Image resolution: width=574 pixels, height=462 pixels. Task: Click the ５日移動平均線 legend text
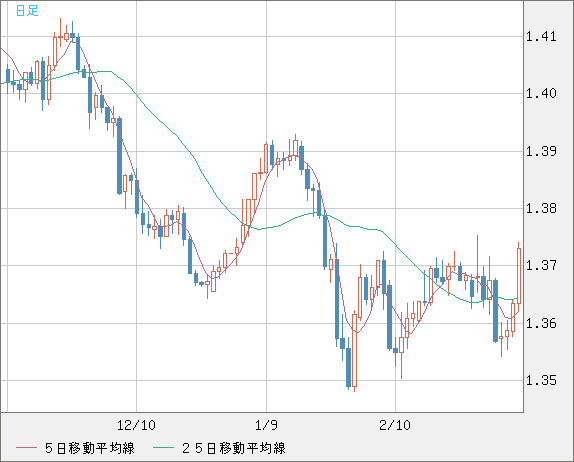click(x=90, y=448)
